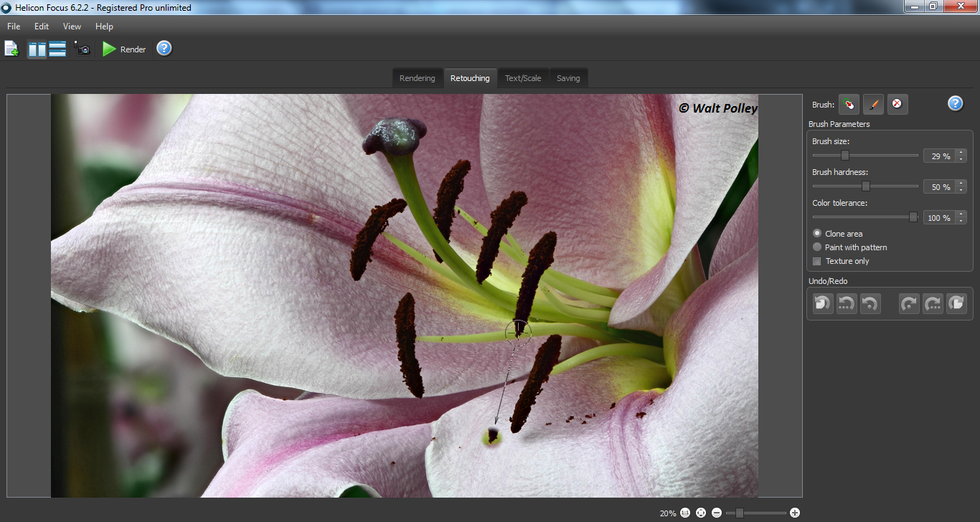Image resolution: width=980 pixels, height=522 pixels.
Task: Click the undo all changes icon
Action: tap(822, 303)
